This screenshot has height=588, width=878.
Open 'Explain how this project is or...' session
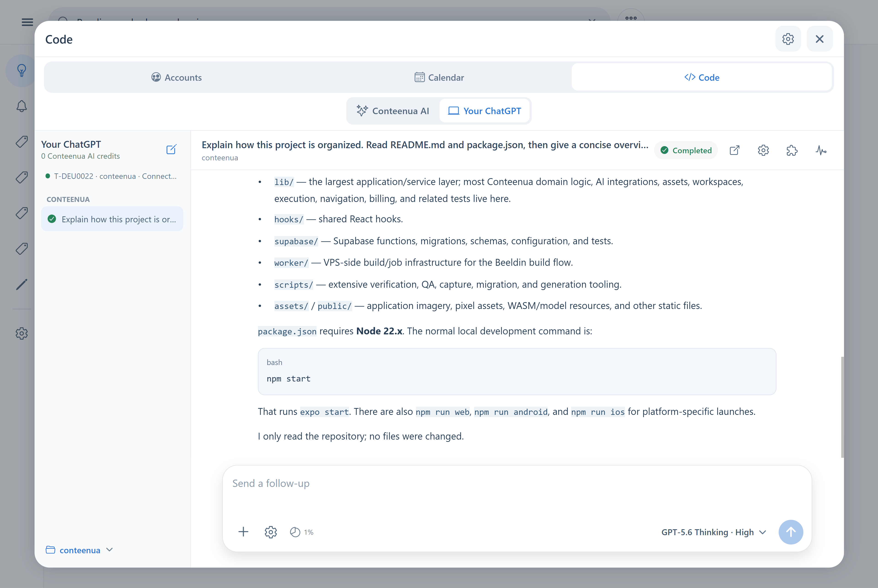(x=112, y=219)
